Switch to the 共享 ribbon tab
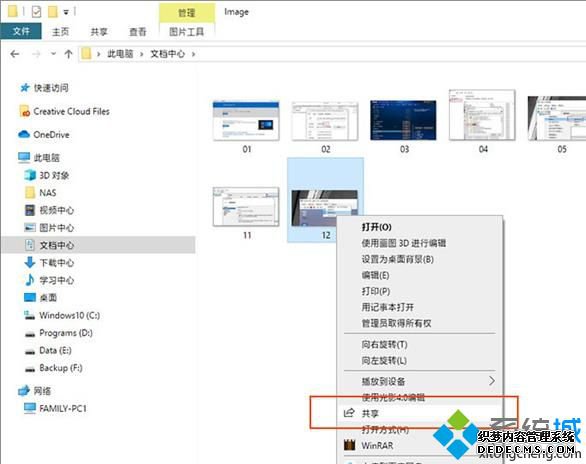The width and height of the screenshot is (586, 464). [x=99, y=32]
